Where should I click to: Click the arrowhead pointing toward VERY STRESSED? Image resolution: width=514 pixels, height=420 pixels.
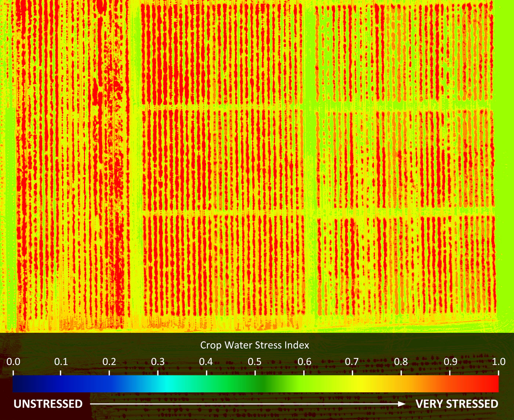pos(402,404)
